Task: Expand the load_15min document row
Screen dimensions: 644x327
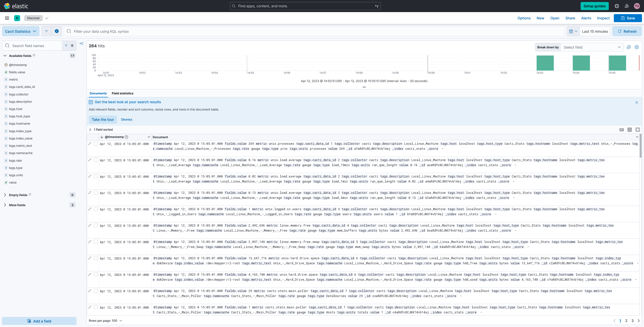Action: coord(90,160)
